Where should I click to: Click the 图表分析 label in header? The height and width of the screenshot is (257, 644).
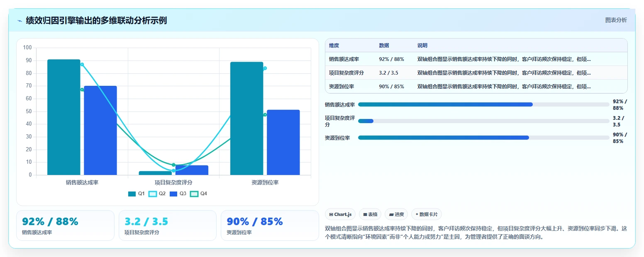click(616, 20)
